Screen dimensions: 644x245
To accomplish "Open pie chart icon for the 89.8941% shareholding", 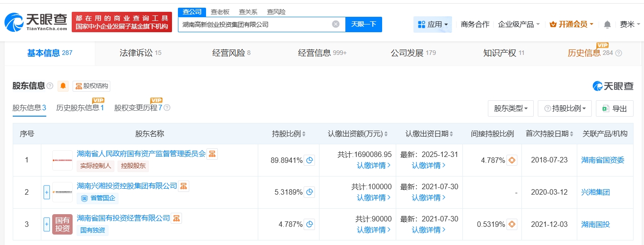I will pos(309,160).
